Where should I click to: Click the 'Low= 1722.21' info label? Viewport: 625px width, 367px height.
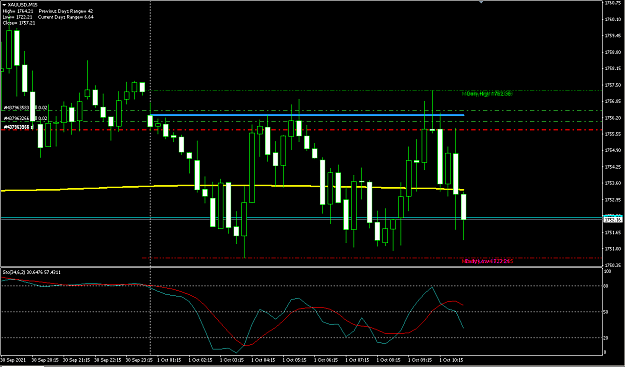click(x=18, y=17)
